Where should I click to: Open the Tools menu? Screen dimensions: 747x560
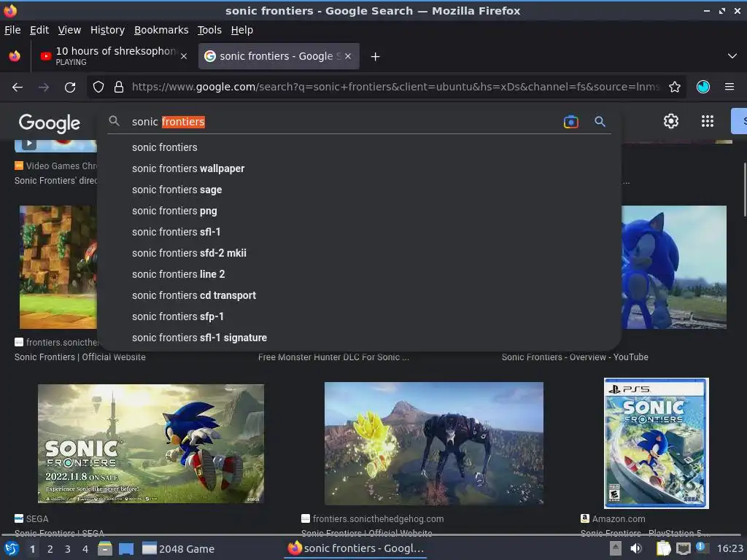click(x=209, y=30)
